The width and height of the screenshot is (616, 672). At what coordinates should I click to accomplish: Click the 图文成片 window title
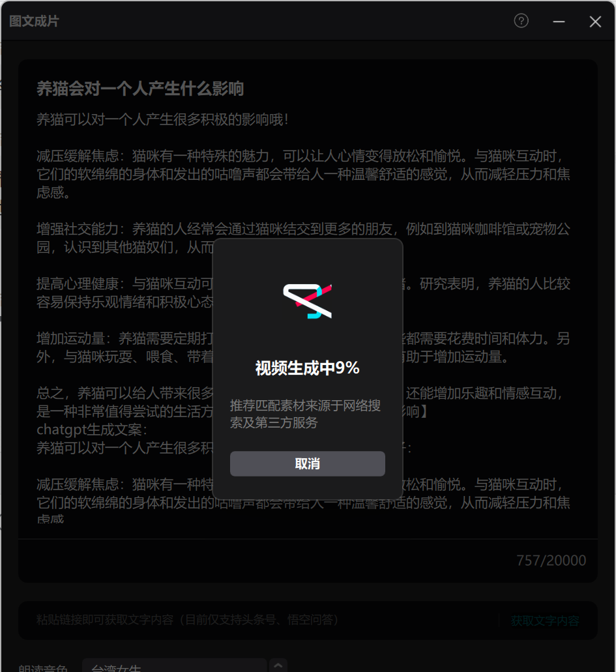pyautogui.click(x=34, y=21)
